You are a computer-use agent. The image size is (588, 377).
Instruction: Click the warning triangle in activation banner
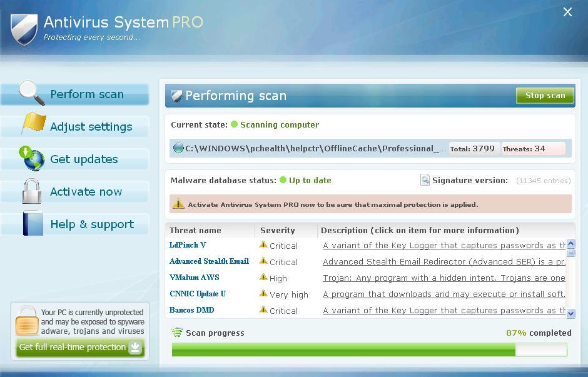178,204
